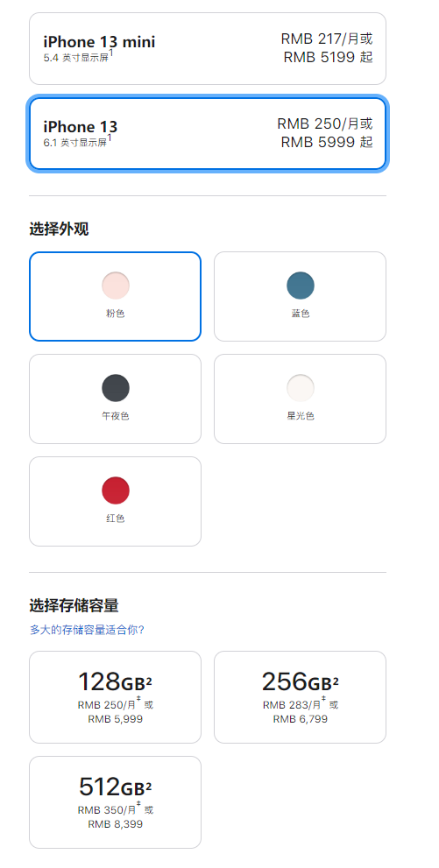Click the ‡ footnote after RMB 250/月 under 128GB
The image size is (439, 868).
pyautogui.click(x=138, y=700)
